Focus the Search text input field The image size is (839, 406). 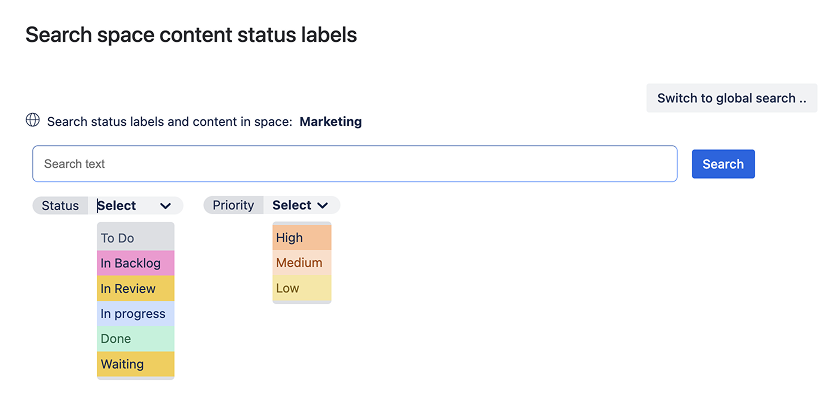pyautogui.click(x=354, y=164)
